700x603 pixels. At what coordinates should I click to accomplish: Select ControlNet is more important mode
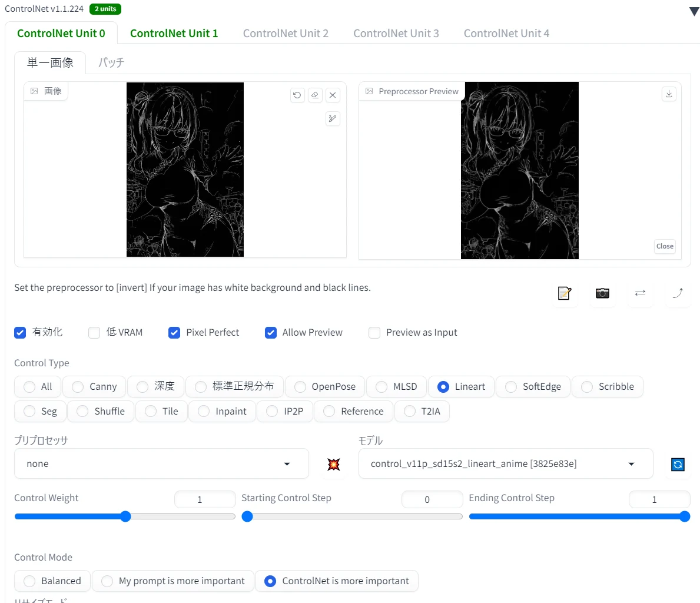(337, 581)
